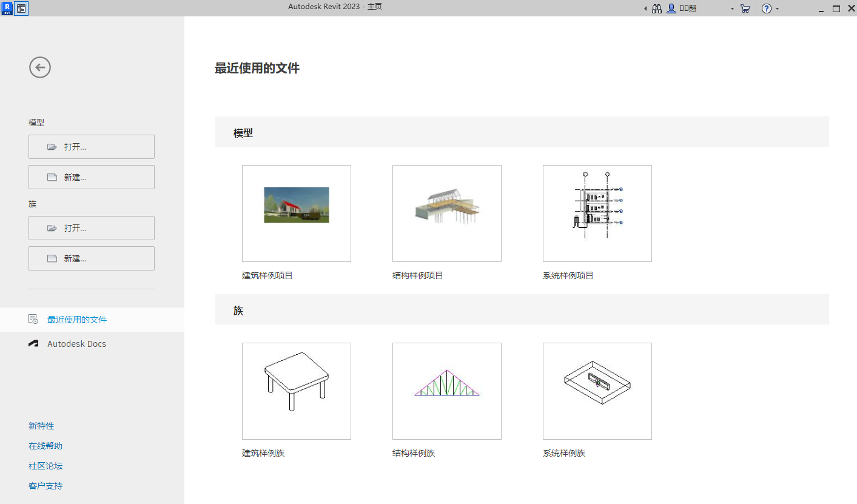Image resolution: width=857 pixels, height=504 pixels.
Task: Open the 新特性 link
Action: point(41,425)
